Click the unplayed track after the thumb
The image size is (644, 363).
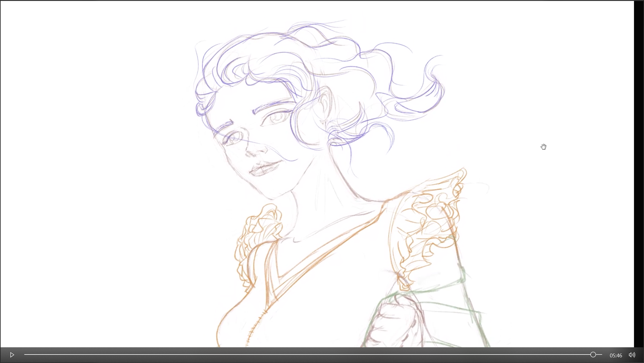[599, 355]
